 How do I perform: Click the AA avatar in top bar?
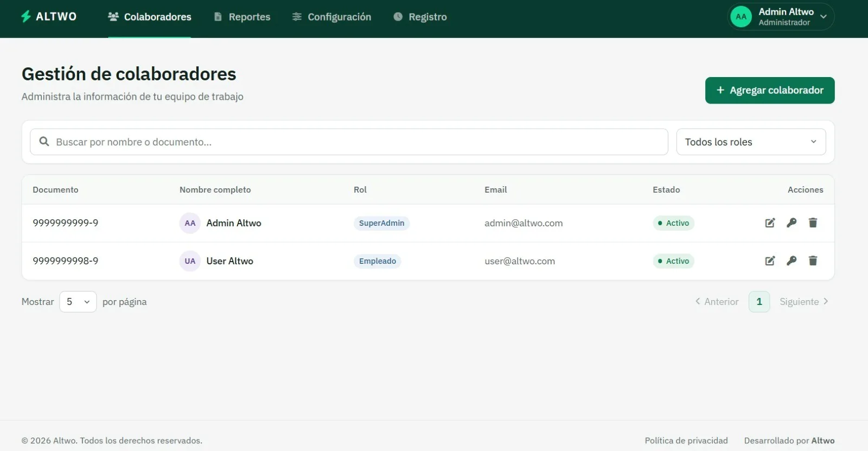tap(741, 17)
